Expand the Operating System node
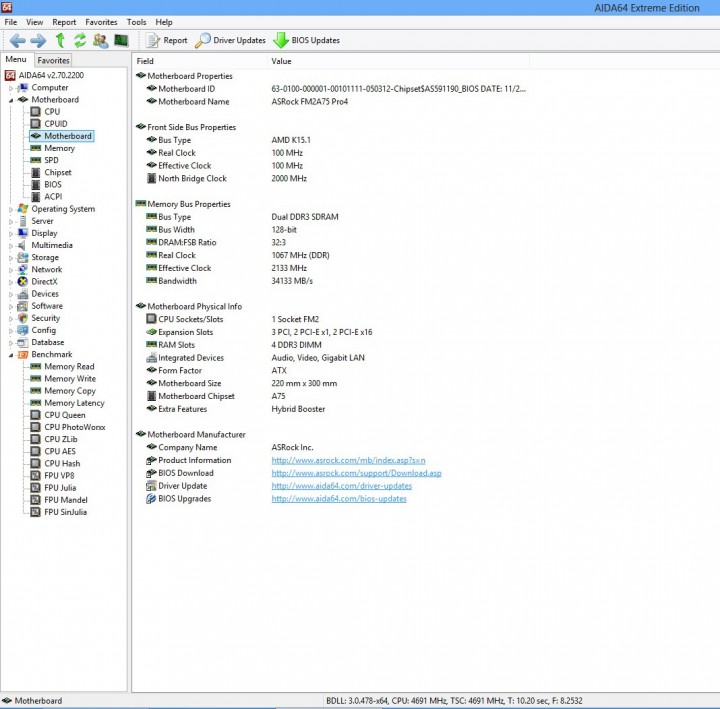Viewport: 720px width, 709px height. coord(11,209)
